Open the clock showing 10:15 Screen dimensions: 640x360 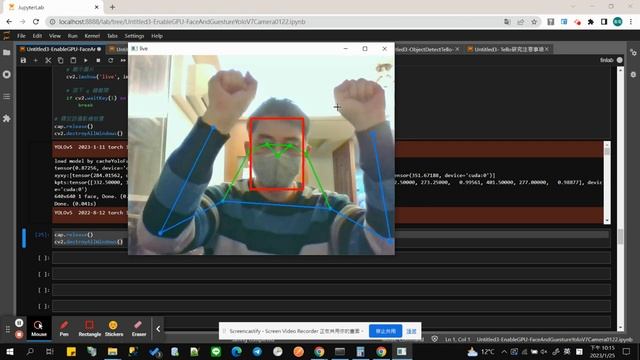[x=602, y=351]
